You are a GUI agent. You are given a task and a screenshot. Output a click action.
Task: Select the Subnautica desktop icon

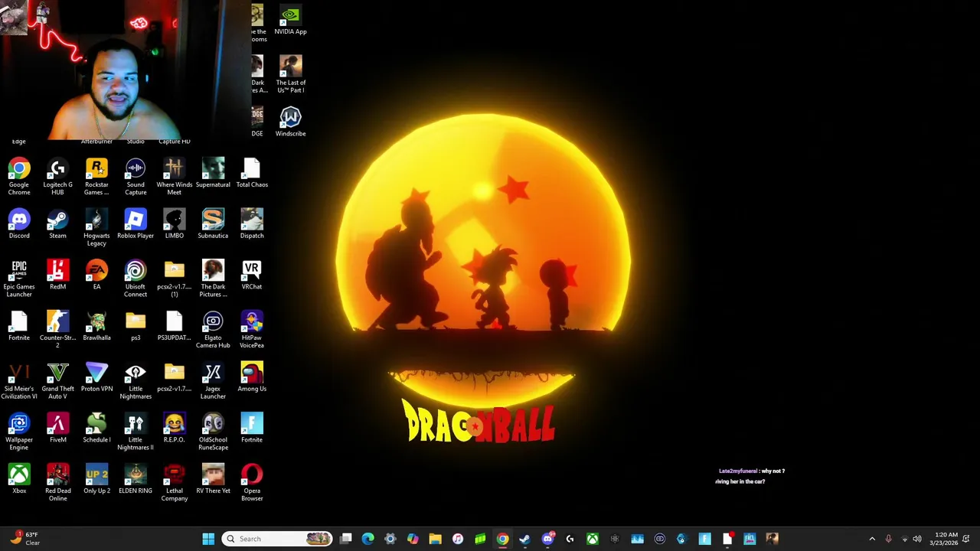(x=213, y=224)
